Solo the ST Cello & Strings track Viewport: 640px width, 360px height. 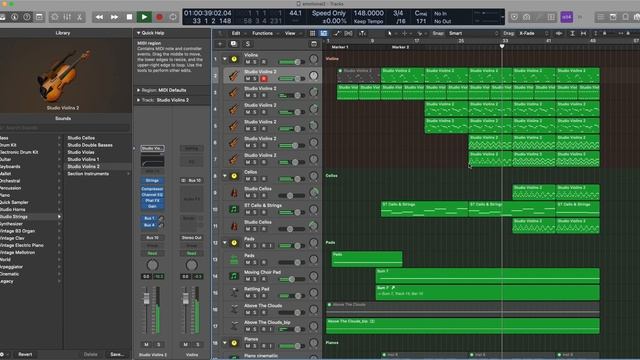coord(255,212)
